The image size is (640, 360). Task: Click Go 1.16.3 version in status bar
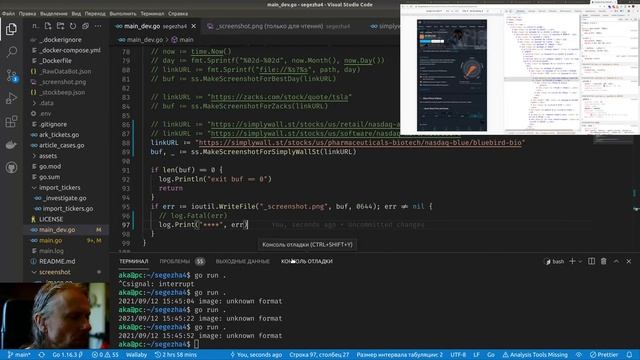point(67,355)
